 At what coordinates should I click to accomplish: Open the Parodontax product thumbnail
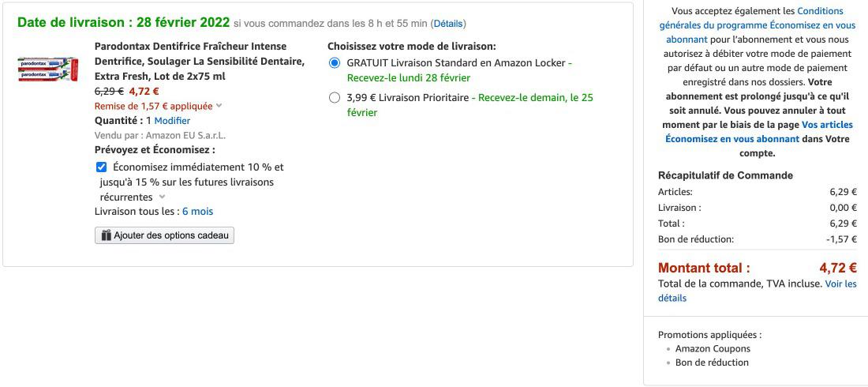(48, 70)
